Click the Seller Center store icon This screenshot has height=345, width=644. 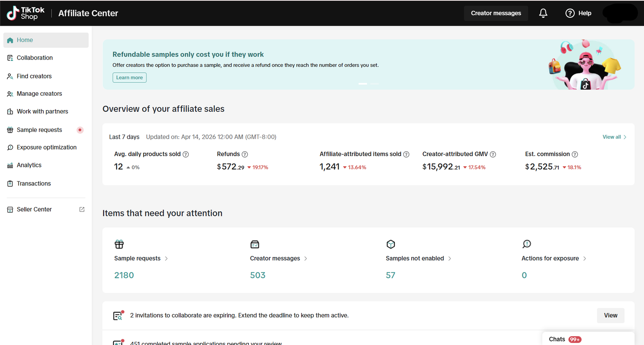point(10,209)
